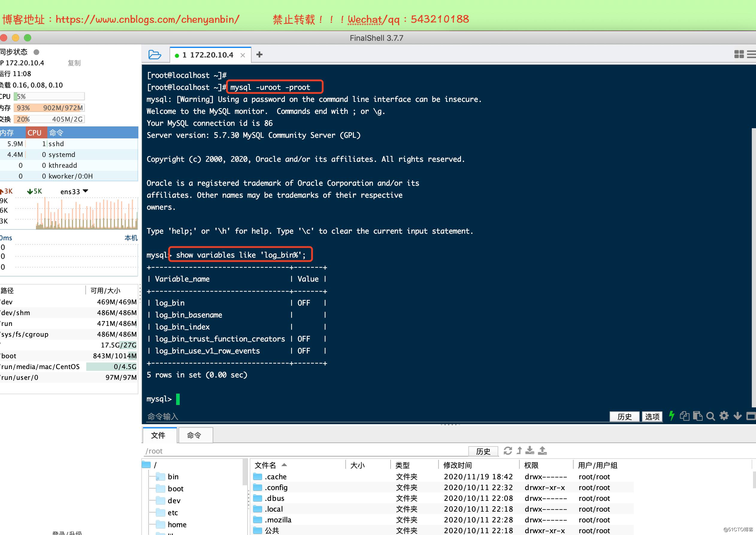
Task: Open terminal settings gear icon
Action: [724, 416]
